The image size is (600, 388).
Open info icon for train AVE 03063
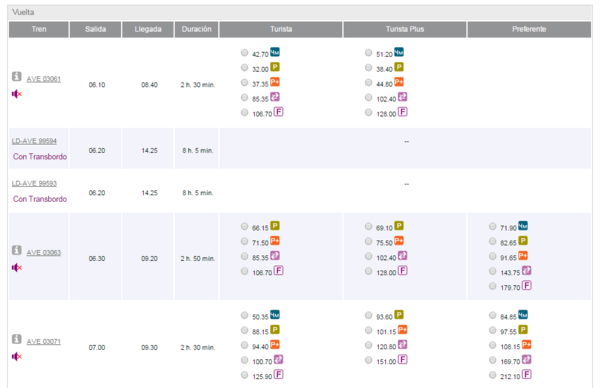point(16,250)
